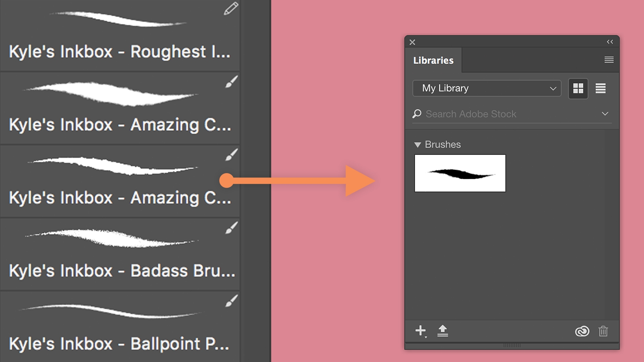Select Kyle's Inkbox - Badass Bru... preset
Viewport: 644px width, 362px height.
pyautogui.click(x=120, y=254)
